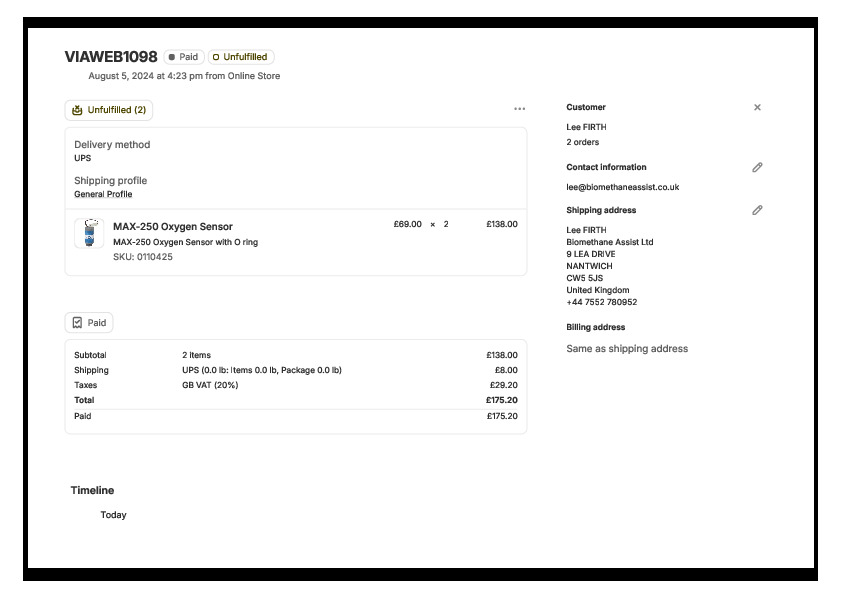842x595 pixels.
Task: Open the General Profile shipping profile
Action: coord(103,194)
